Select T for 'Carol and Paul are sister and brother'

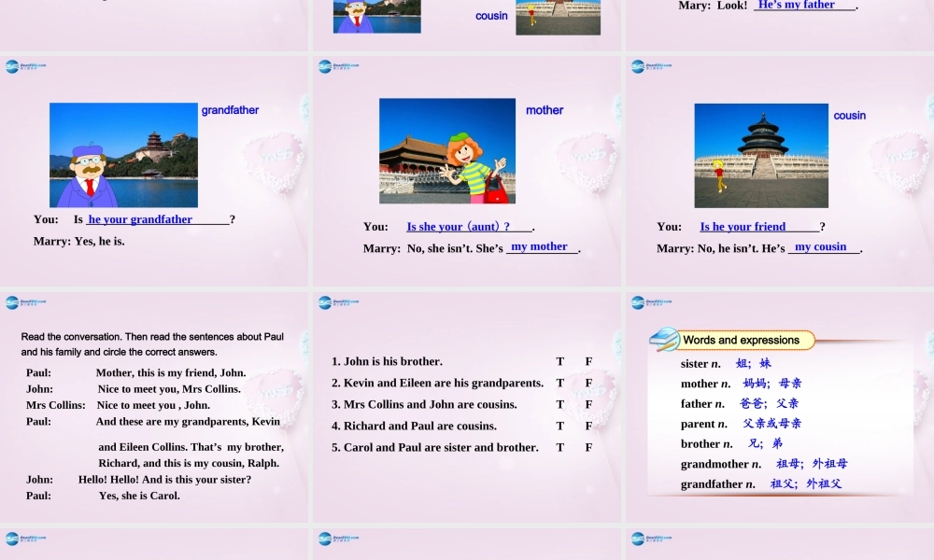pos(560,447)
